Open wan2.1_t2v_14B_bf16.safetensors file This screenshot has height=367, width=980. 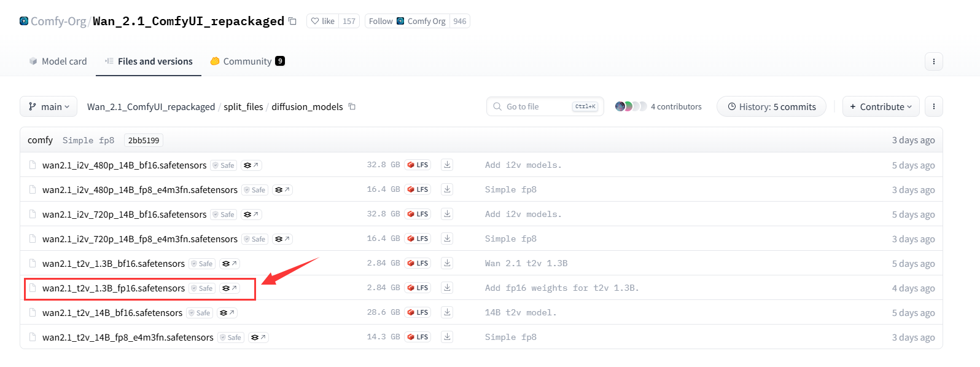pos(112,312)
